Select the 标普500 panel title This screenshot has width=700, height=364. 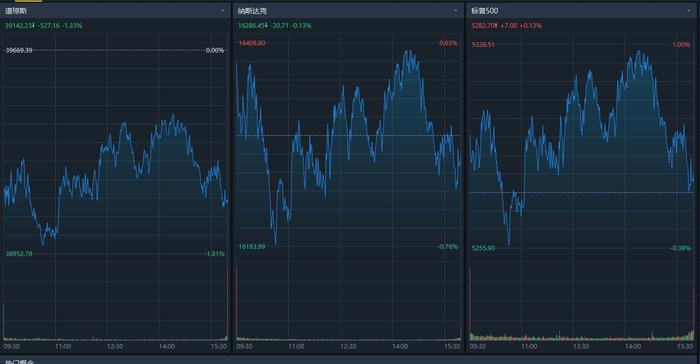pyautogui.click(x=485, y=11)
